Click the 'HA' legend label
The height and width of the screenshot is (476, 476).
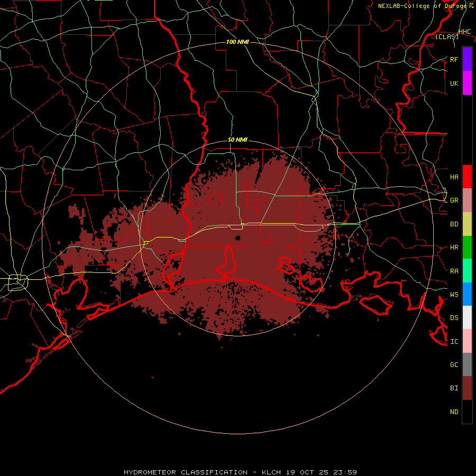point(454,177)
